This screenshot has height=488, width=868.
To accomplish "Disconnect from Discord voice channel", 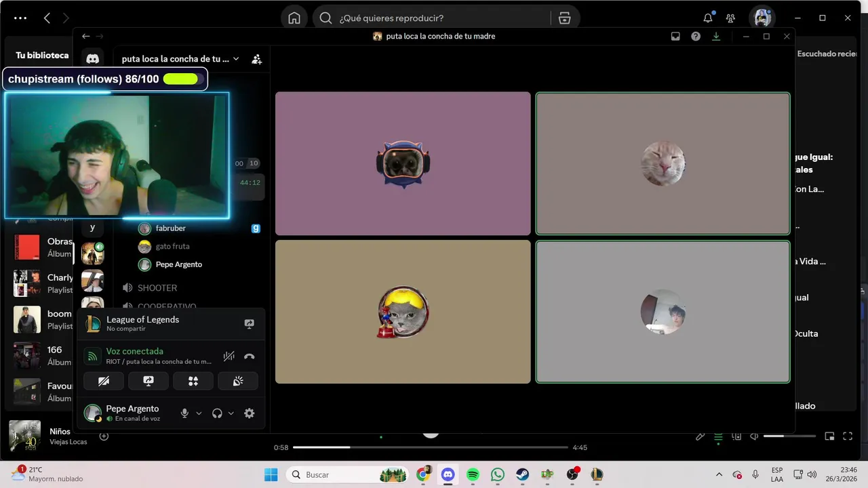I will click(x=250, y=356).
